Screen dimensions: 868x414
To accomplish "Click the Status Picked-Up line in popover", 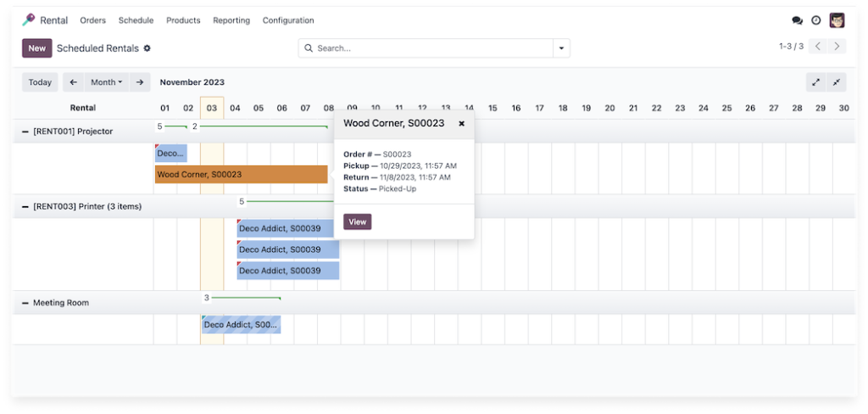I will click(x=380, y=189).
